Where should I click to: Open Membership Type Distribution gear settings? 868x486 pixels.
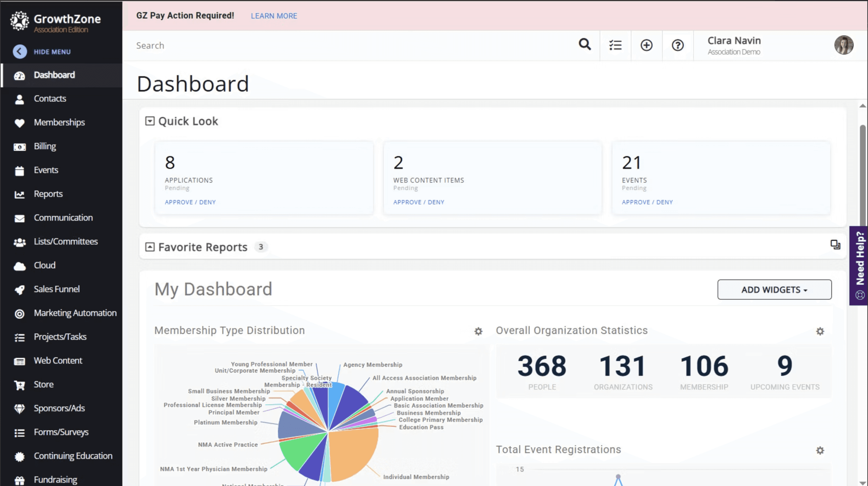(x=478, y=331)
